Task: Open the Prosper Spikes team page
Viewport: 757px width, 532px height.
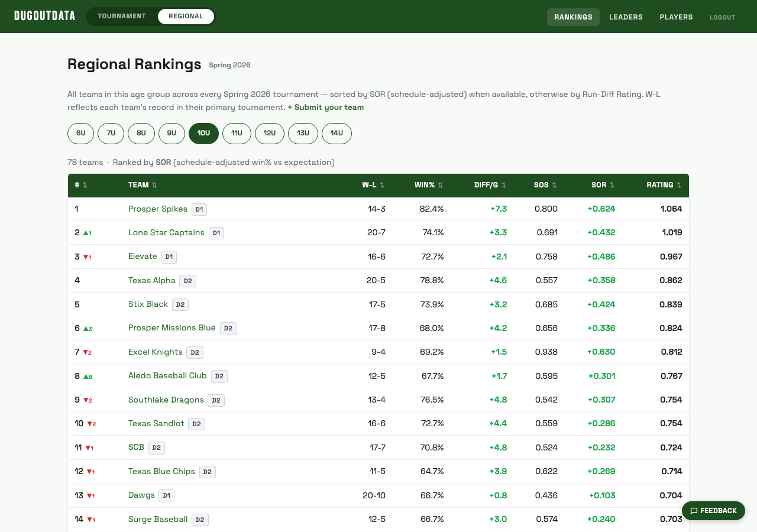Action: tap(157, 209)
